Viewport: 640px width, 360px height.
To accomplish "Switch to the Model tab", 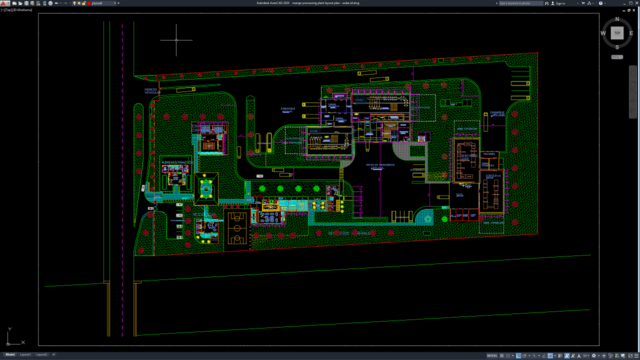I will point(10,355).
